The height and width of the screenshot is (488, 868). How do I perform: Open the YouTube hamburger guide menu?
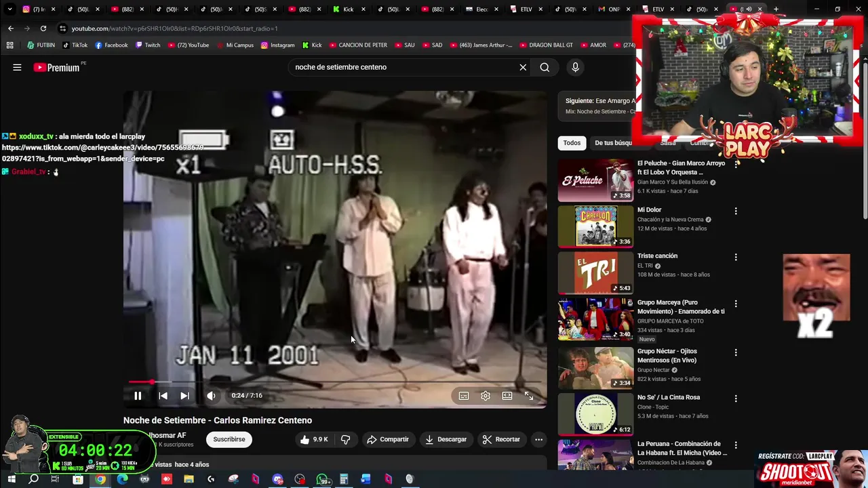(17, 67)
